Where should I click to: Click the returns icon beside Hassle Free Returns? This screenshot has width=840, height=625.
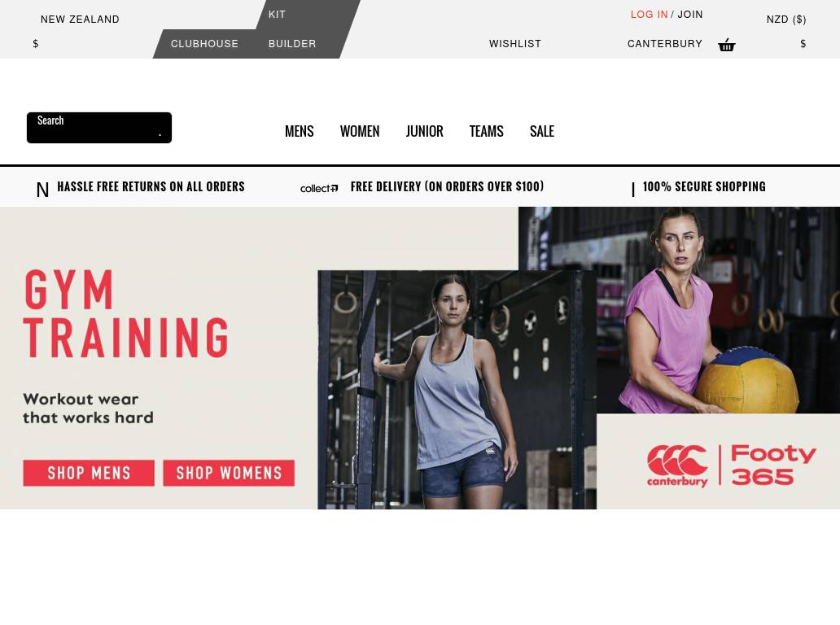(x=42, y=189)
